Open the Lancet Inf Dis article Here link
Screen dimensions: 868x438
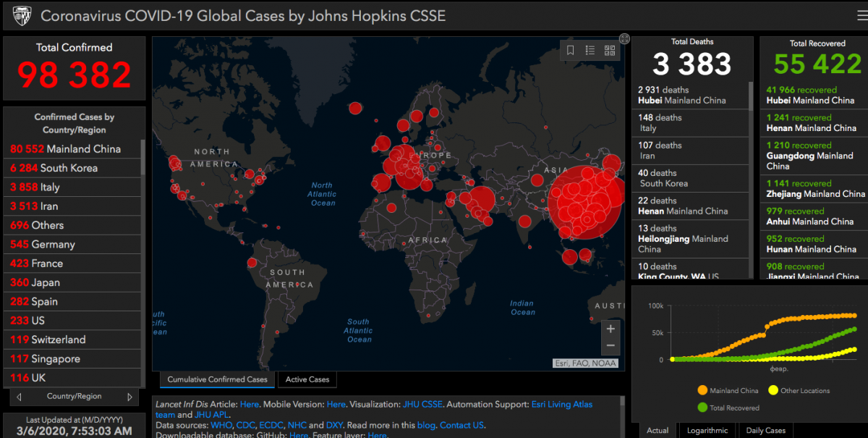tap(250, 405)
